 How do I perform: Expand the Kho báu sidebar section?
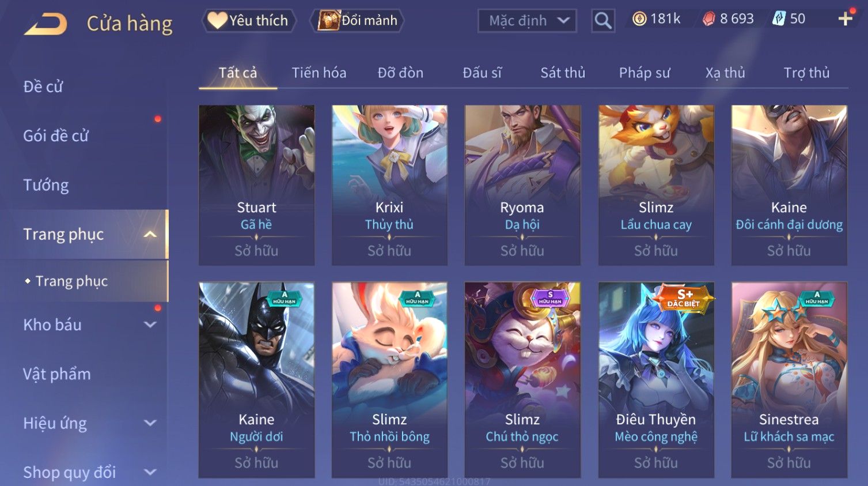click(150, 325)
